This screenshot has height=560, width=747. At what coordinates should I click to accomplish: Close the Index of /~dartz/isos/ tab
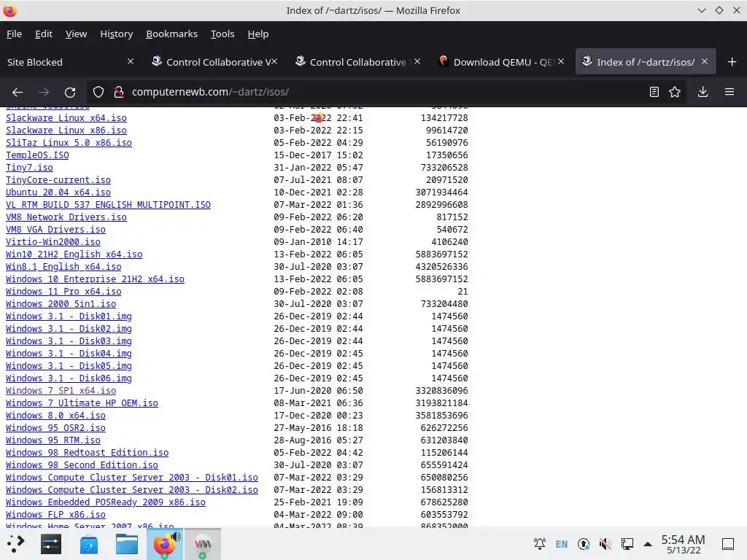(705, 61)
